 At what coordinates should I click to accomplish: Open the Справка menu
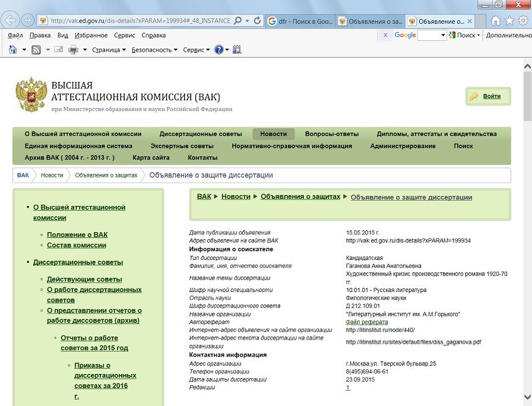(x=153, y=35)
